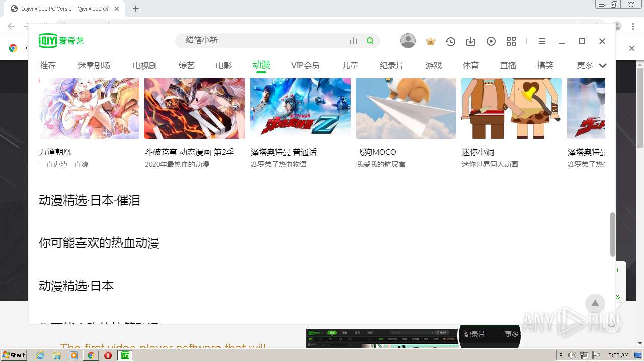Open the VIP会员 tab
This screenshot has height=362, width=644.
(x=305, y=65)
